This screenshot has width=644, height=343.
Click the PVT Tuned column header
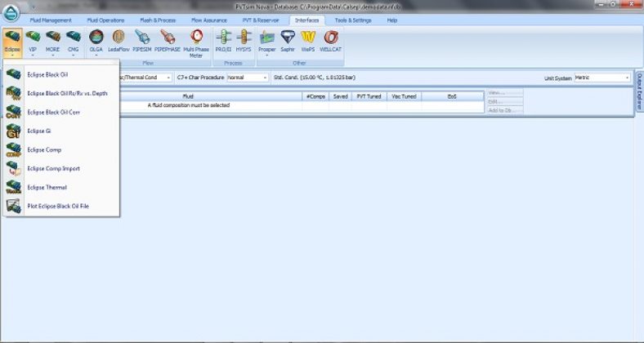[x=369, y=96]
